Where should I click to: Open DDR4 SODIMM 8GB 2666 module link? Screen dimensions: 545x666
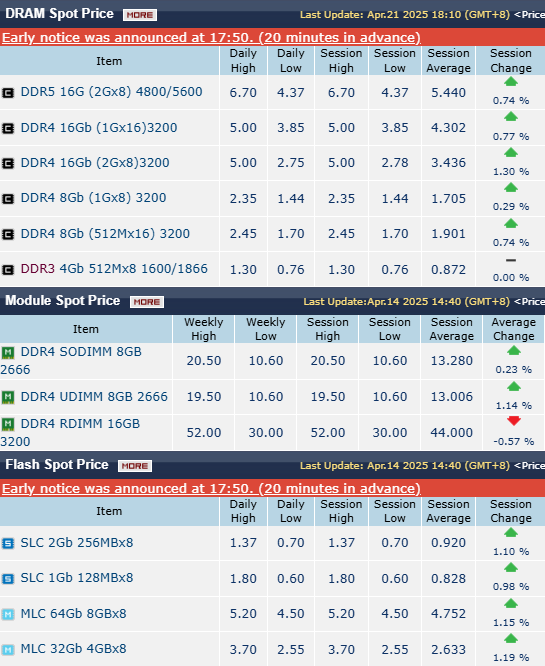(x=71, y=361)
